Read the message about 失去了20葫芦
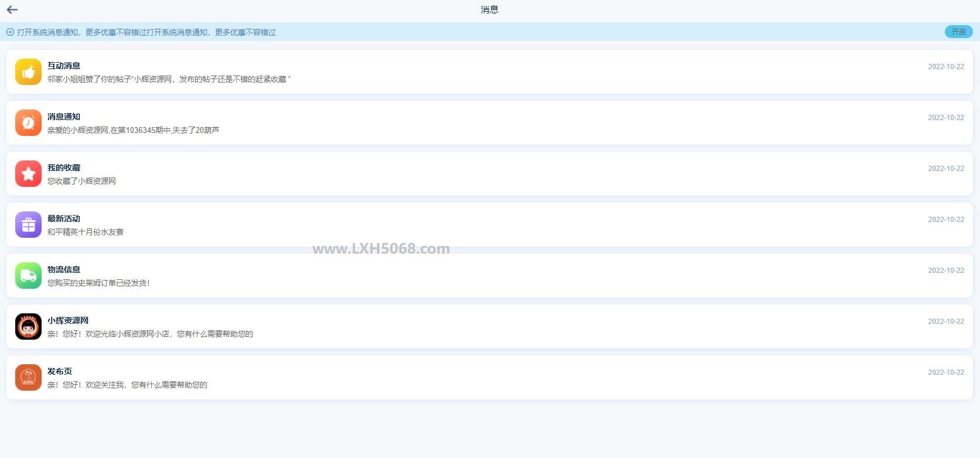This screenshot has width=980, height=458. coord(134,130)
